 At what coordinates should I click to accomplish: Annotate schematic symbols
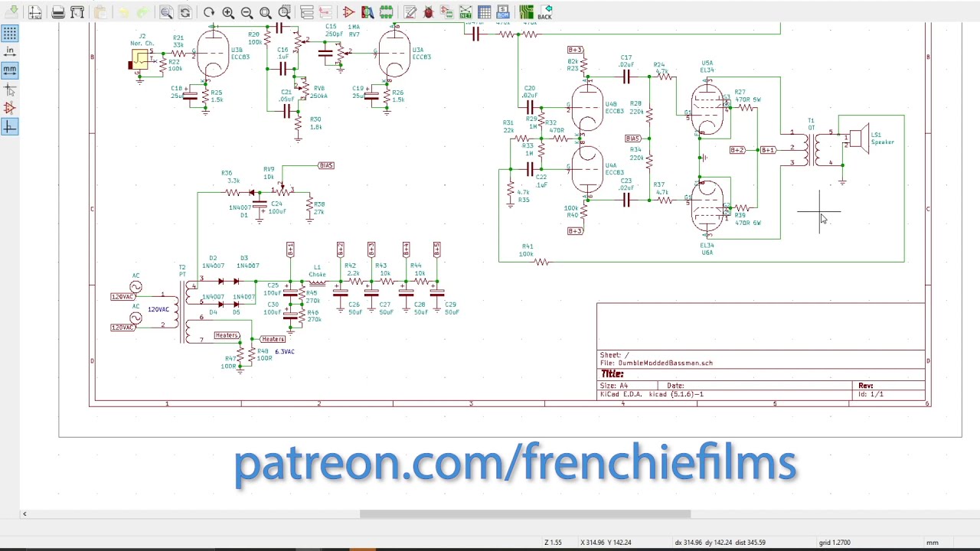pos(410,12)
